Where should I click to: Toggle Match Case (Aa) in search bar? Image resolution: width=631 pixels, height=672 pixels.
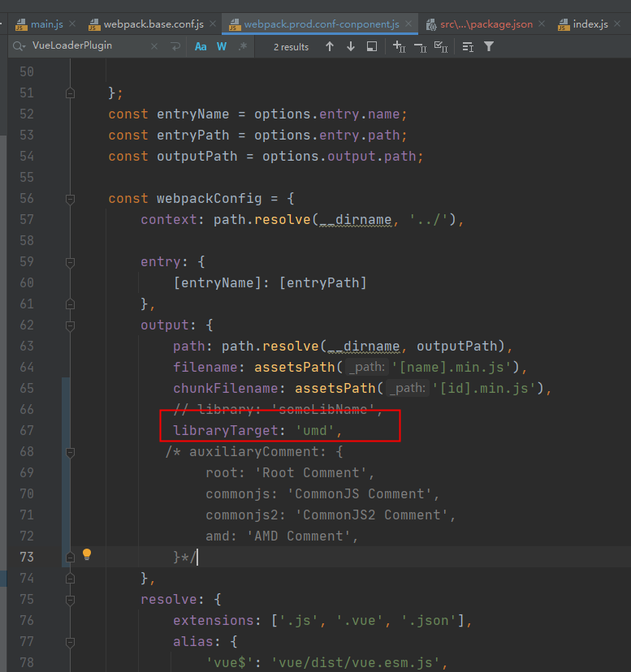click(201, 47)
